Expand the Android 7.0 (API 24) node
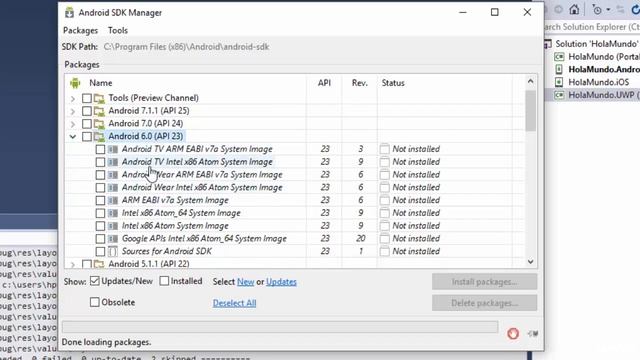This screenshot has height=360, width=640. tap(73, 124)
